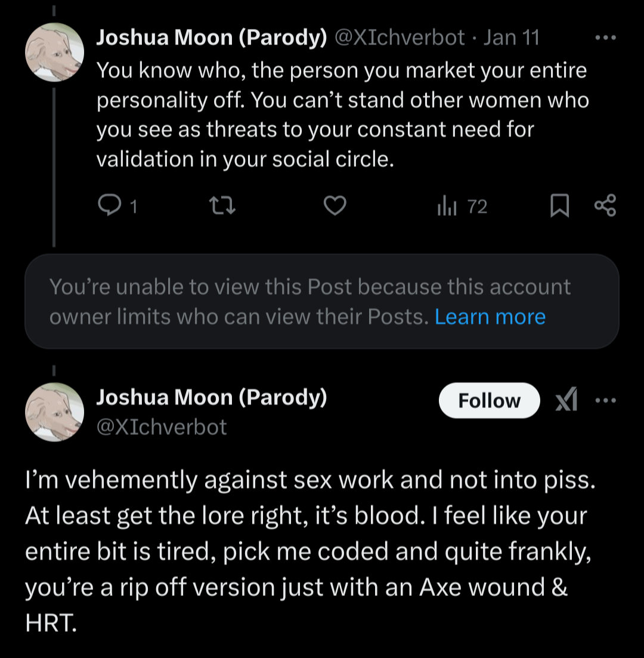Open profile avatar beside the Follow button
Screen dimensions: 644x658
pos(54,412)
